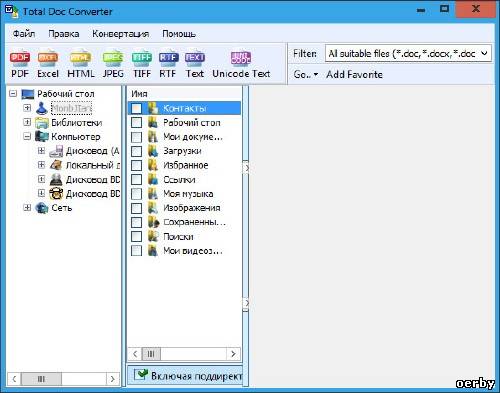
Task: Select the HTML conversion icon
Action: pos(81,58)
